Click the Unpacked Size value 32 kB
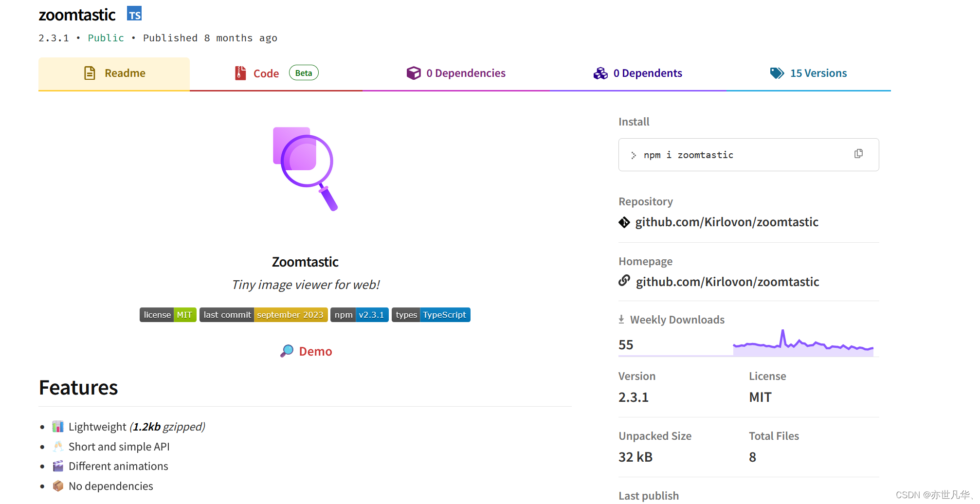 click(x=635, y=457)
